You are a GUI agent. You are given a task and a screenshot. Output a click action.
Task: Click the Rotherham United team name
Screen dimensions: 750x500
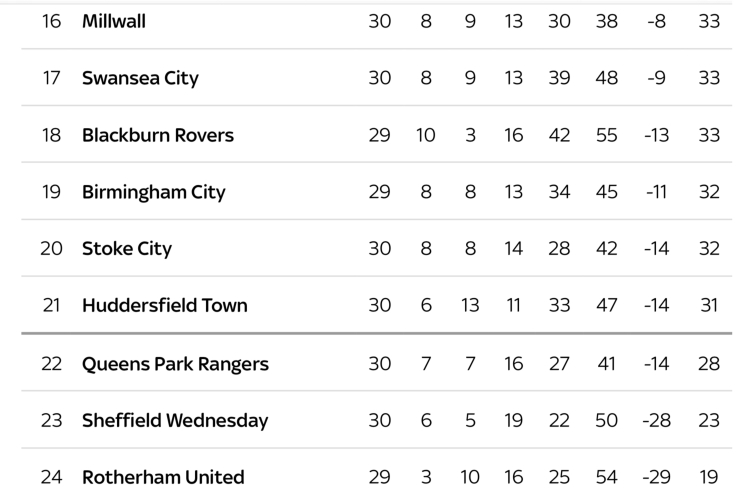[x=163, y=478]
